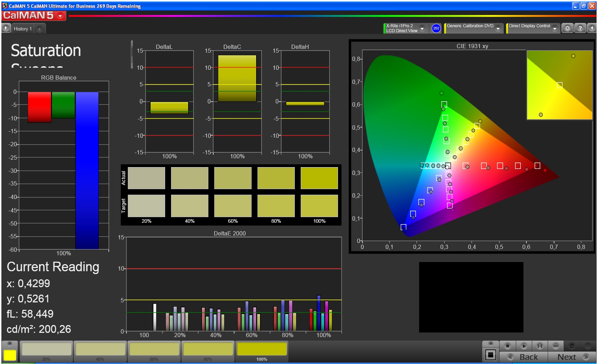Viewport: 598px width, 364px height.
Task: Click the play read series button
Action: pyautogui.click(x=524, y=346)
